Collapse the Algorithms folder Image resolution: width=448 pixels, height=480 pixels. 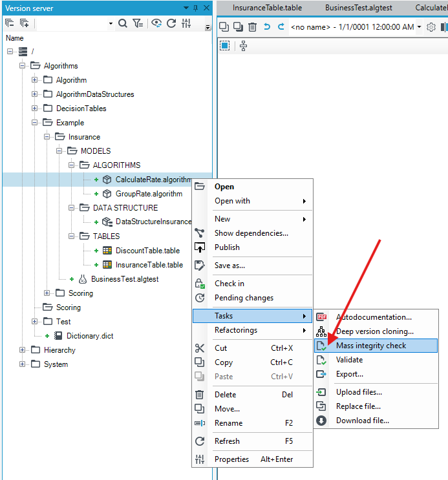pos(22,65)
